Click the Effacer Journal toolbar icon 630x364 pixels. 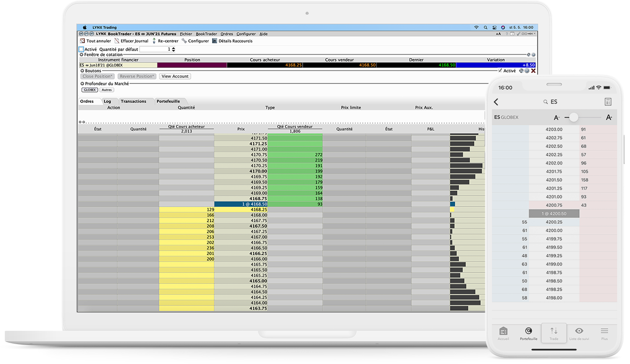pyautogui.click(x=117, y=41)
